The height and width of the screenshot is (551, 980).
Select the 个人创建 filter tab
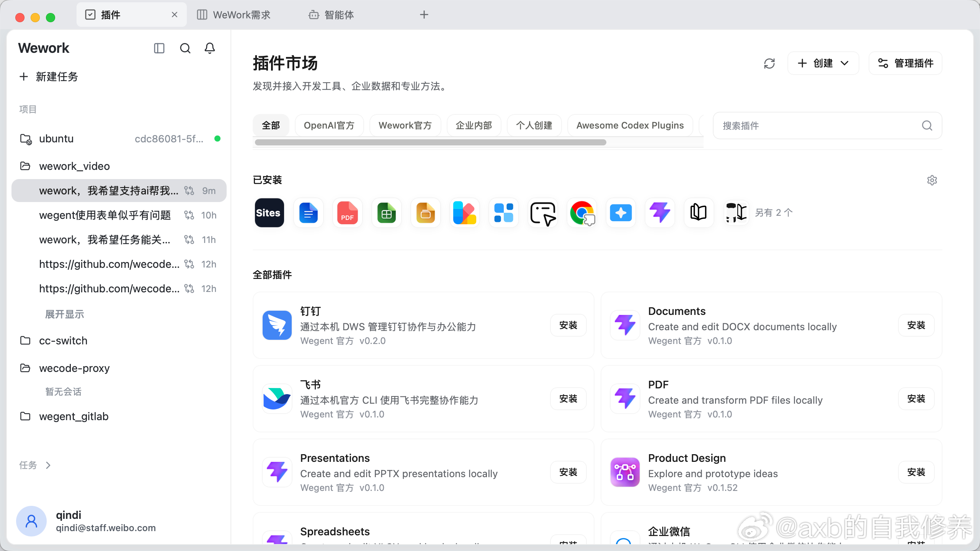pos(534,126)
